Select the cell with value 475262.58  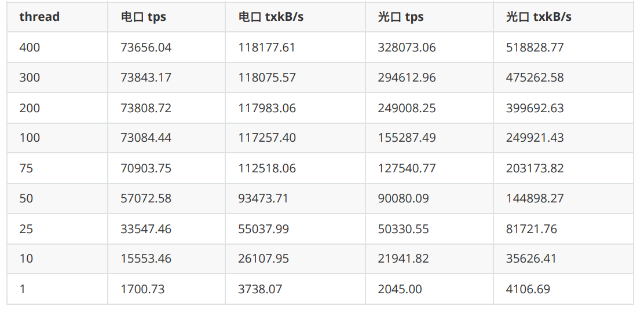[x=535, y=77]
